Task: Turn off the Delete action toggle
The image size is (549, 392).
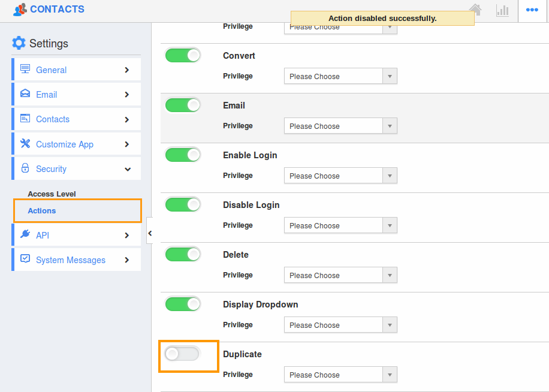Action: (182, 255)
